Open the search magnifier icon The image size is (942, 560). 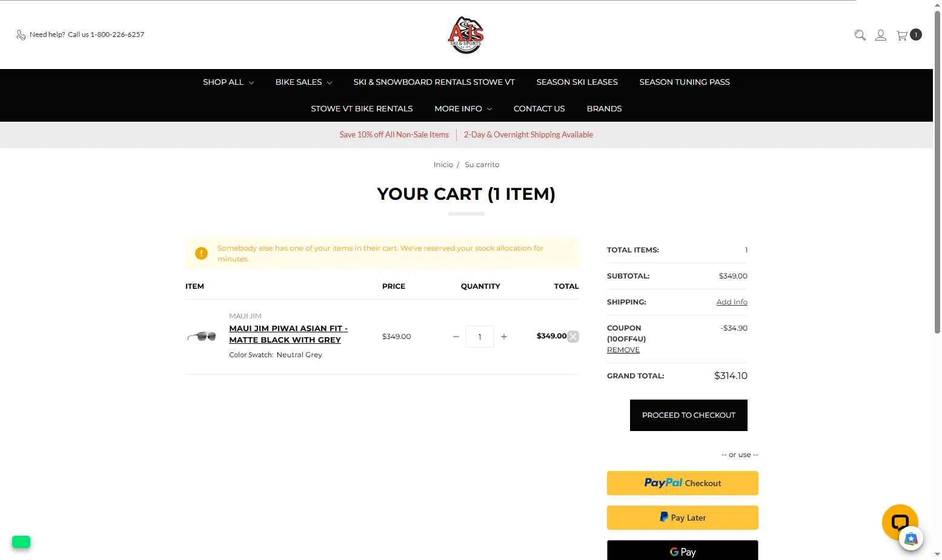pos(860,35)
